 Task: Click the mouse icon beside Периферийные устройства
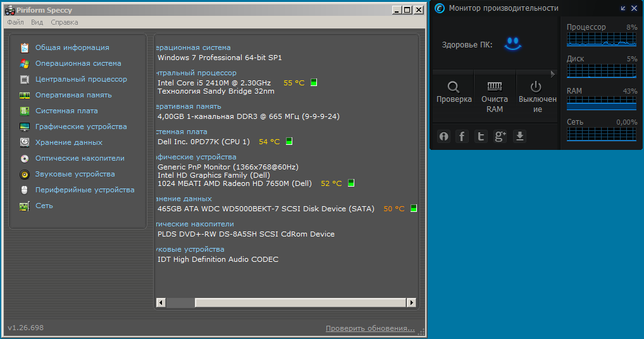click(x=25, y=190)
